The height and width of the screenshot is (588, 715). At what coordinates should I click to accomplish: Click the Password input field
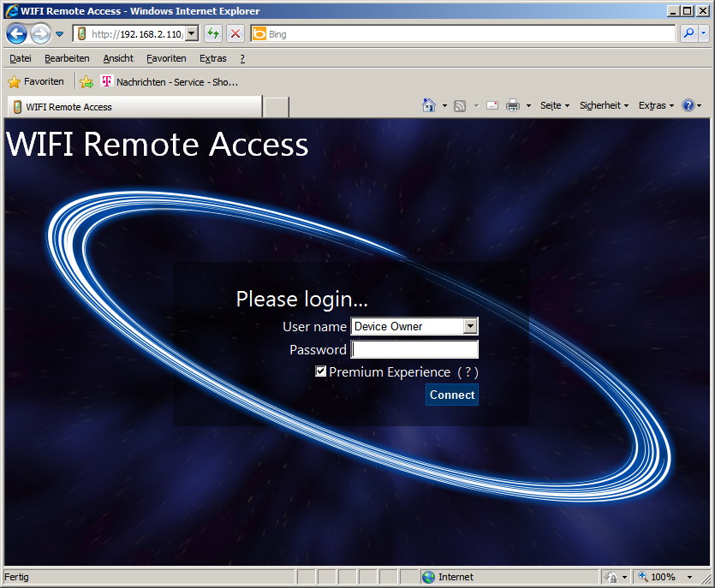[x=414, y=349]
